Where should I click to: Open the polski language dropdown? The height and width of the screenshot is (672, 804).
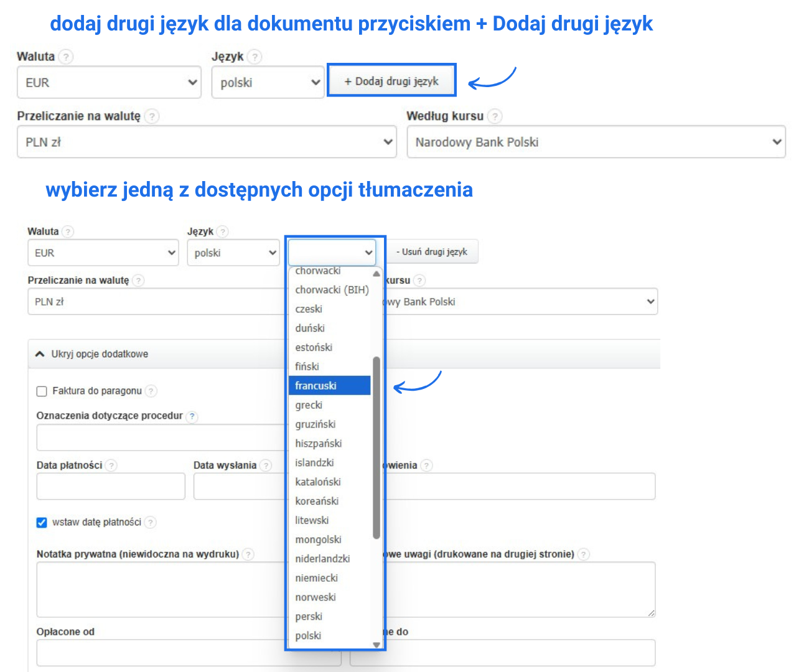tap(268, 82)
